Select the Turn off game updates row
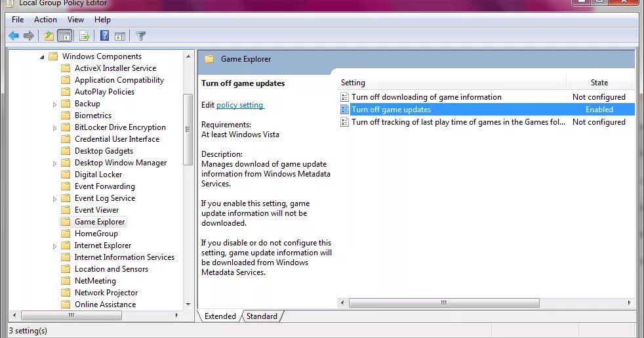Image resolution: width=644 pixels, height=338 pixels. coord(487,110)
